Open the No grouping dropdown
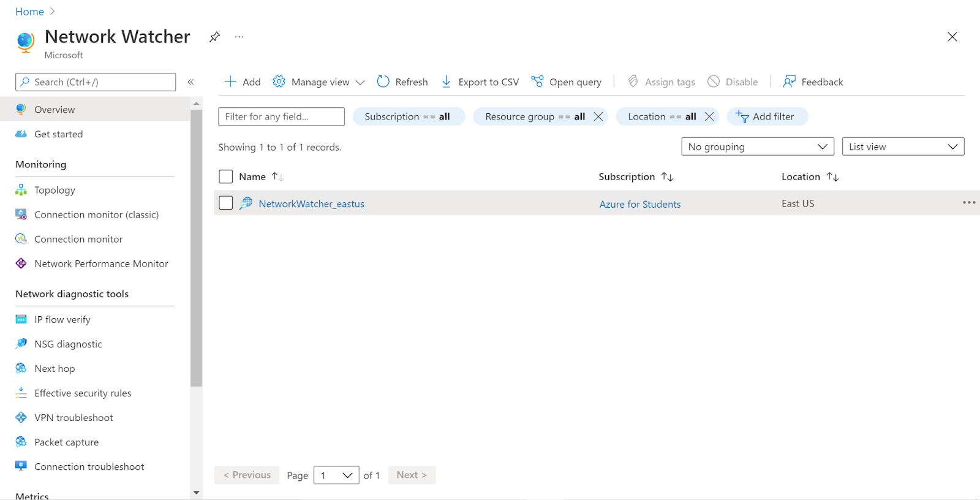The image size is (980, 500). [757, 146]
